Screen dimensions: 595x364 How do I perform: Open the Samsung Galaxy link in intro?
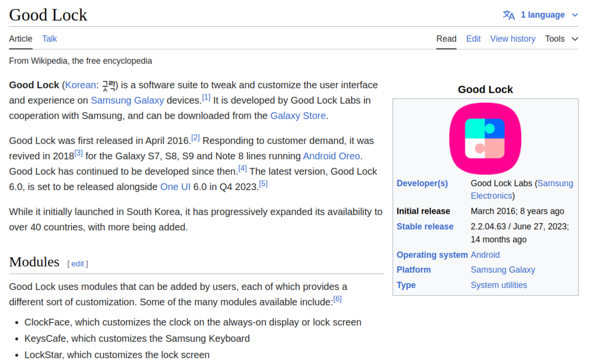127,100
